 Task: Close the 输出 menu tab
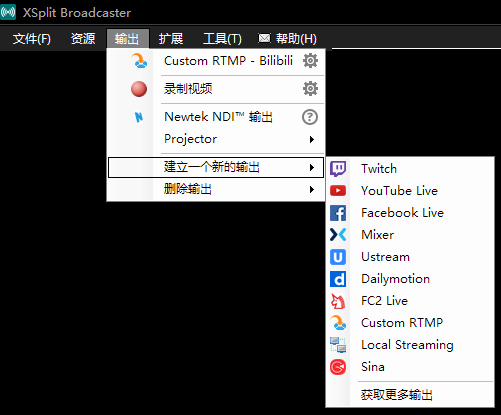point(128,39)
